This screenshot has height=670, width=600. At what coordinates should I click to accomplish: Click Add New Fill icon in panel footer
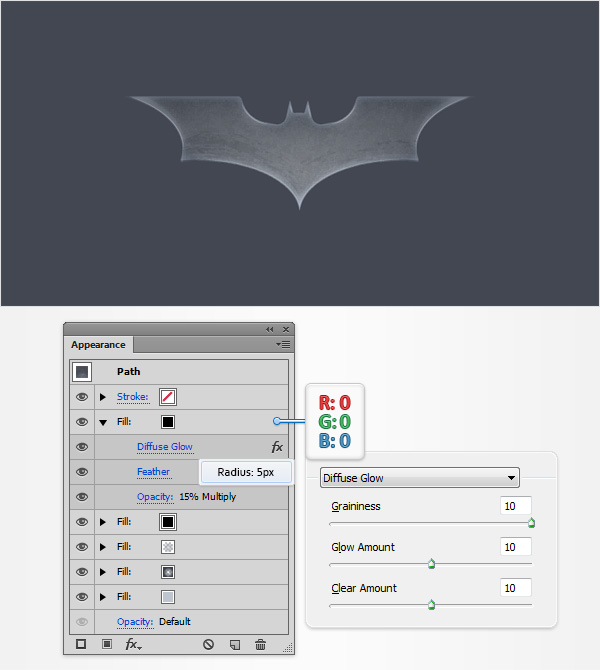107,644
